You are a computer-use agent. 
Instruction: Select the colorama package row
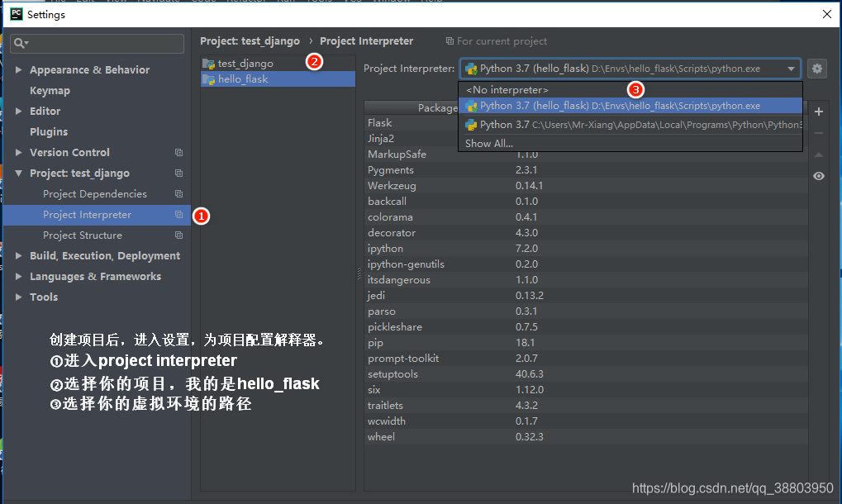click(x=586, y=217)
